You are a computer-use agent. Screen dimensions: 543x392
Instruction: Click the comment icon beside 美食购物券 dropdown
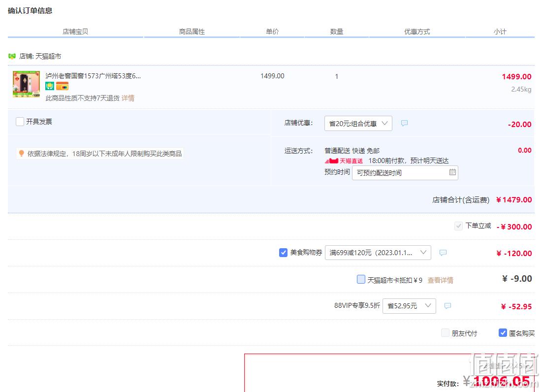[x=443, y=253]
